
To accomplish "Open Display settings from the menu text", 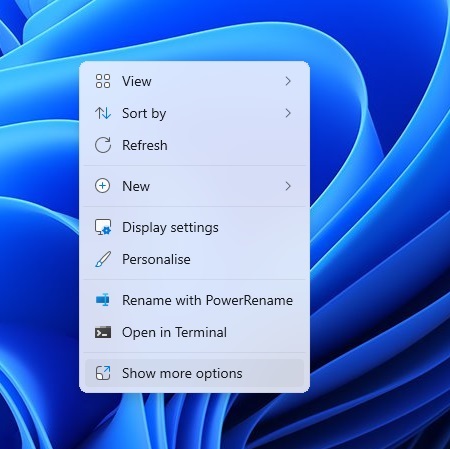I will [x=170, y=228].
